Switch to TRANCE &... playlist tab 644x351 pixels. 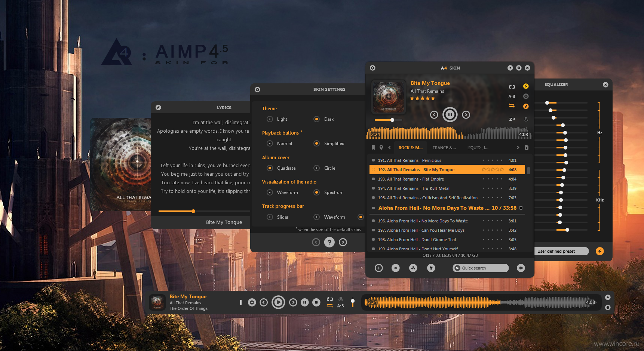(444, 148)
